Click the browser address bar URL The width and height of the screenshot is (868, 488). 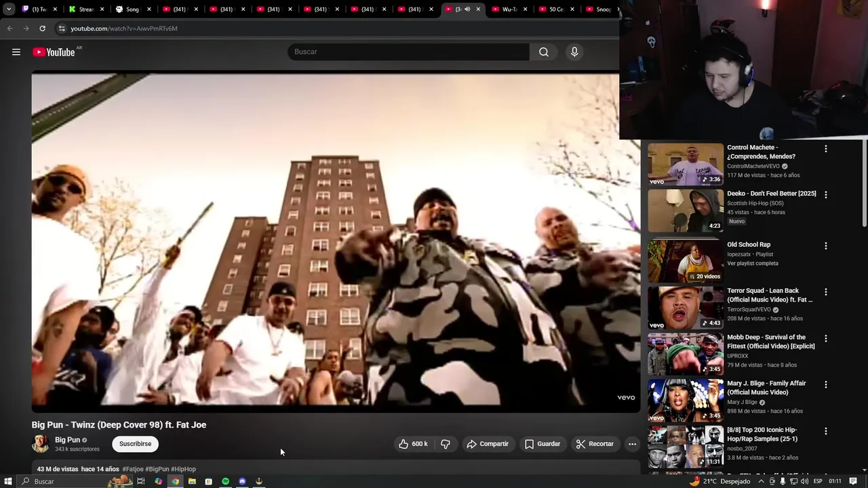(x=124, y=28)
